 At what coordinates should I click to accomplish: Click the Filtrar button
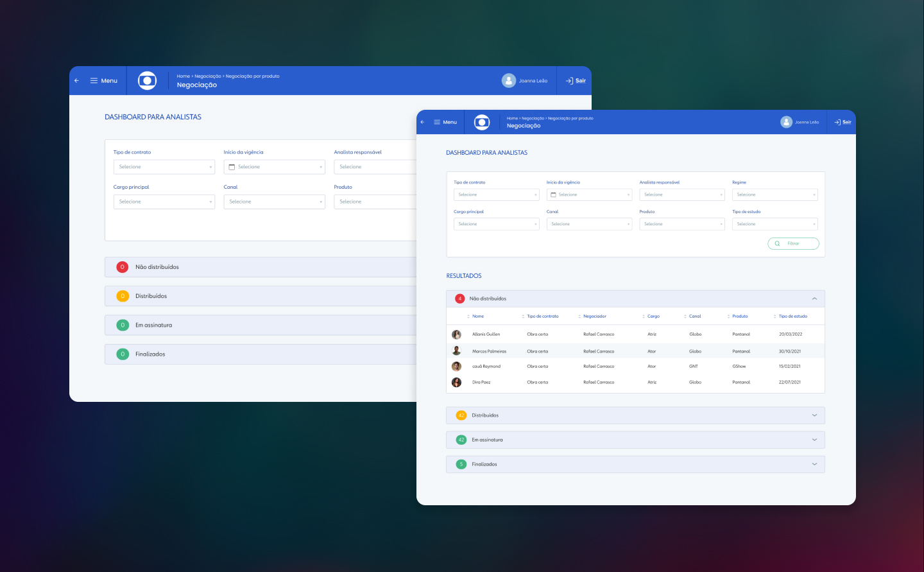click(x=793, y=243)
